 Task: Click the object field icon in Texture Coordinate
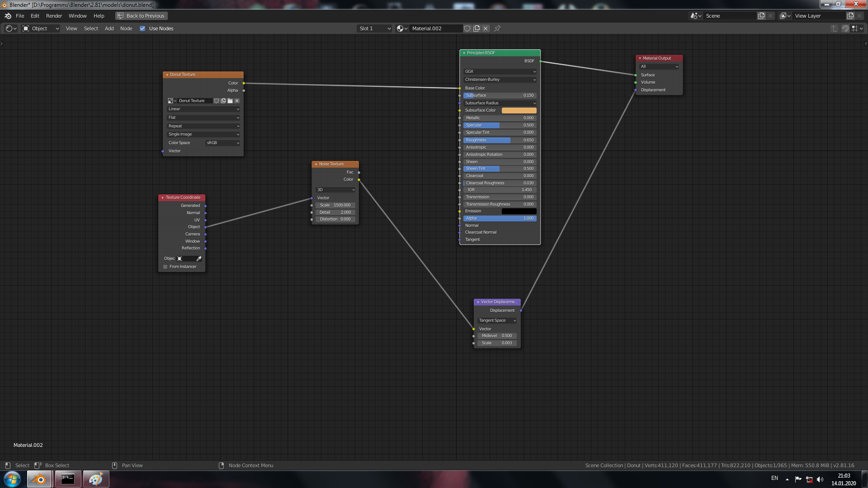tap(179, 258)
